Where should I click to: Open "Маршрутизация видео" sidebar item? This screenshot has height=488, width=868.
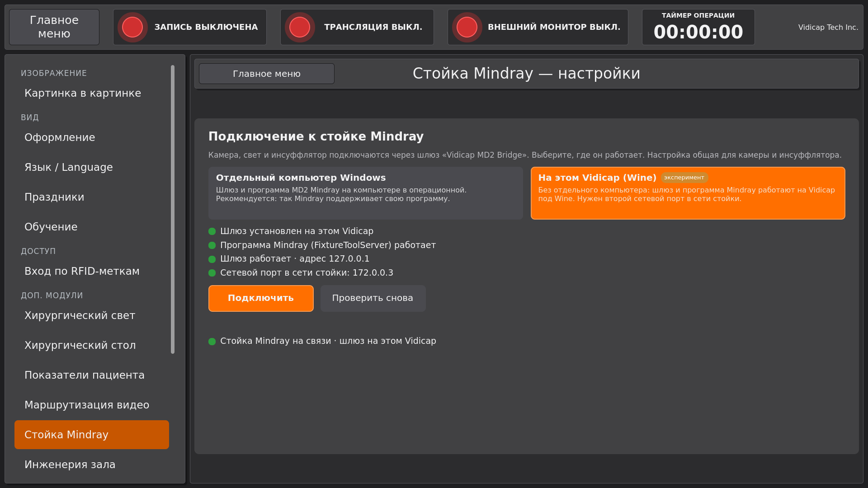point(92,405)
